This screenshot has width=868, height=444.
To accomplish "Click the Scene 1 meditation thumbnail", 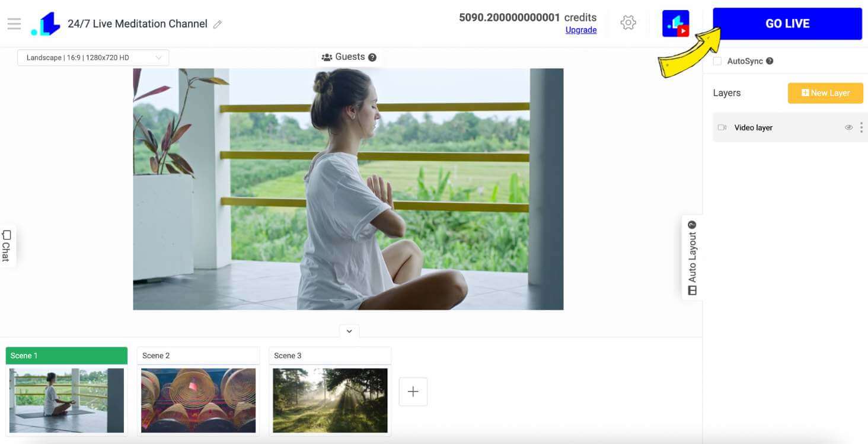I will [66, 401].
